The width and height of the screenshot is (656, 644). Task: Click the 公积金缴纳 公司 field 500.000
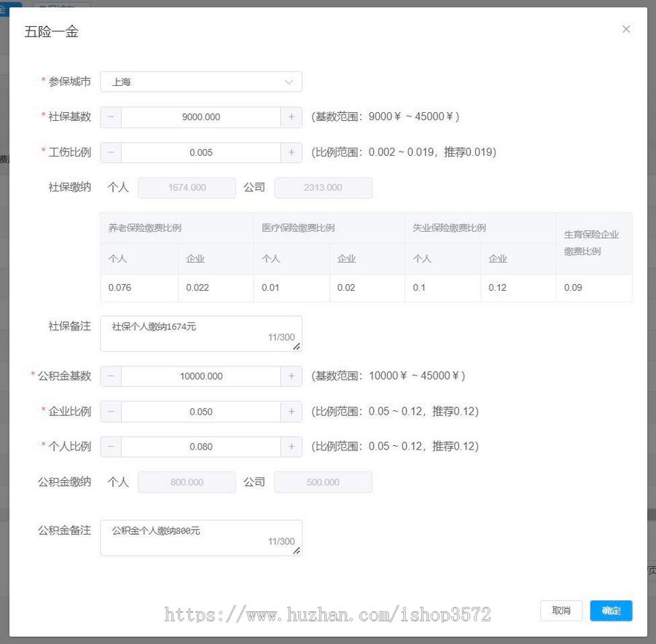click(x=323, y=482)
